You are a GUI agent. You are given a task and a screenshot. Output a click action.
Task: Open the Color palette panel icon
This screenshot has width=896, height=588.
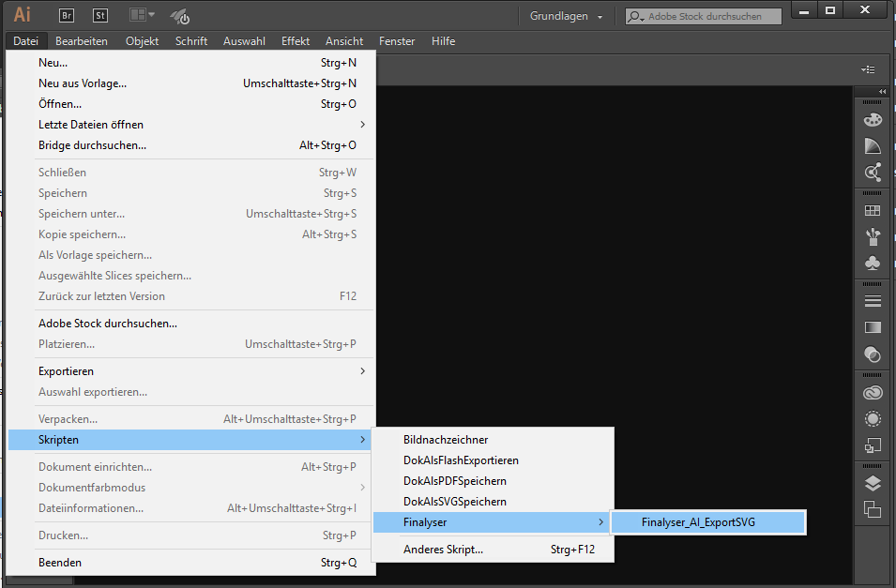pyautogui.click(x=873, y=119)
